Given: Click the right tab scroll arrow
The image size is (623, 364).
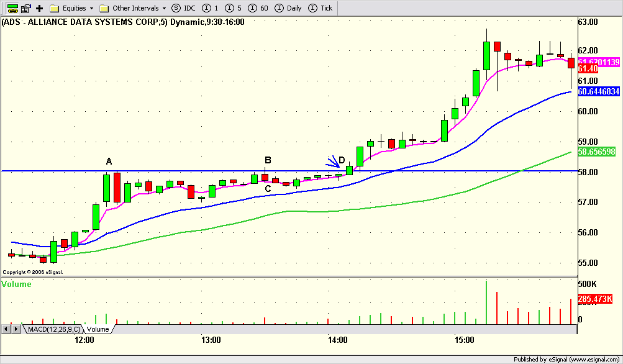Looking at the screenshot, I should pyautogui.click(x=16, y=329).
